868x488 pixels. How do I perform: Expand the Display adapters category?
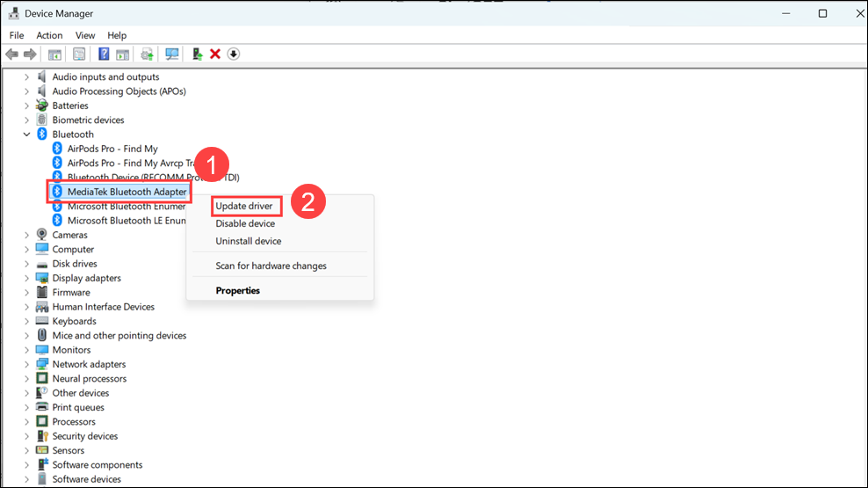point(26,278)
